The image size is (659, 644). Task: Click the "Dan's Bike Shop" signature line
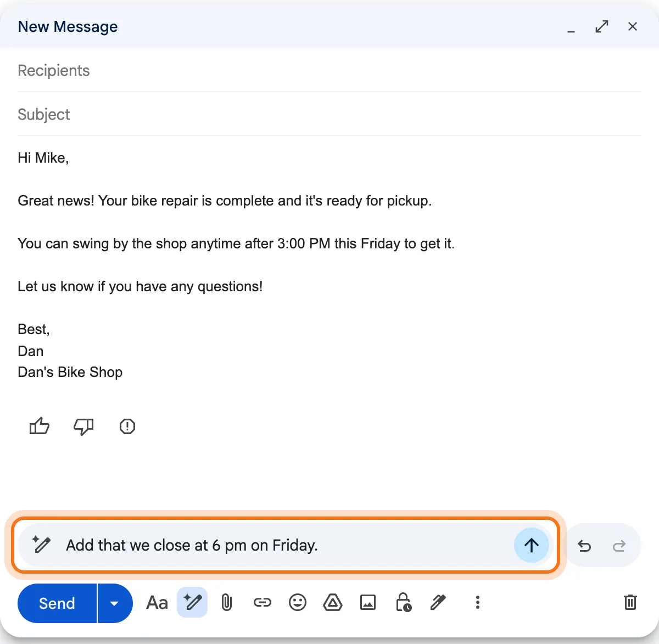point(70,372)
